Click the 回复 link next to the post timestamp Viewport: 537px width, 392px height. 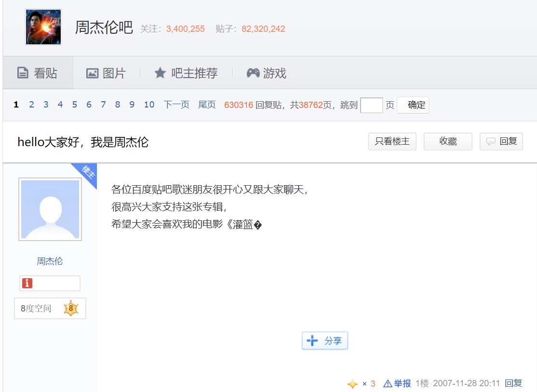tap(513, 383)
